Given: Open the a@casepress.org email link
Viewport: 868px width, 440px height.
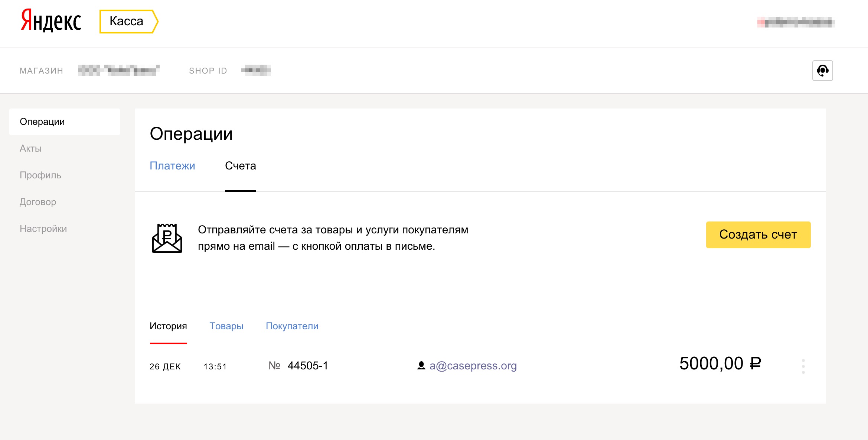Looking at the screenshot, I should [x=473, y=366].
